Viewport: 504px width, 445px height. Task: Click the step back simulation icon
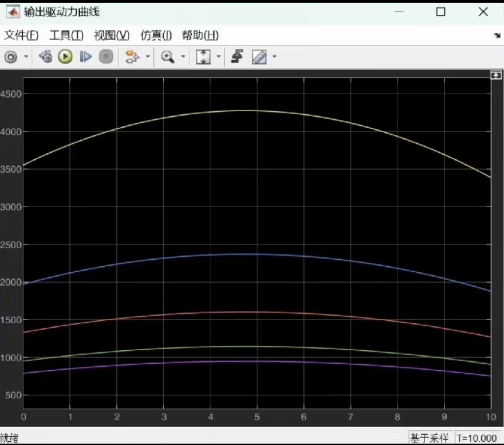(46, 57)
